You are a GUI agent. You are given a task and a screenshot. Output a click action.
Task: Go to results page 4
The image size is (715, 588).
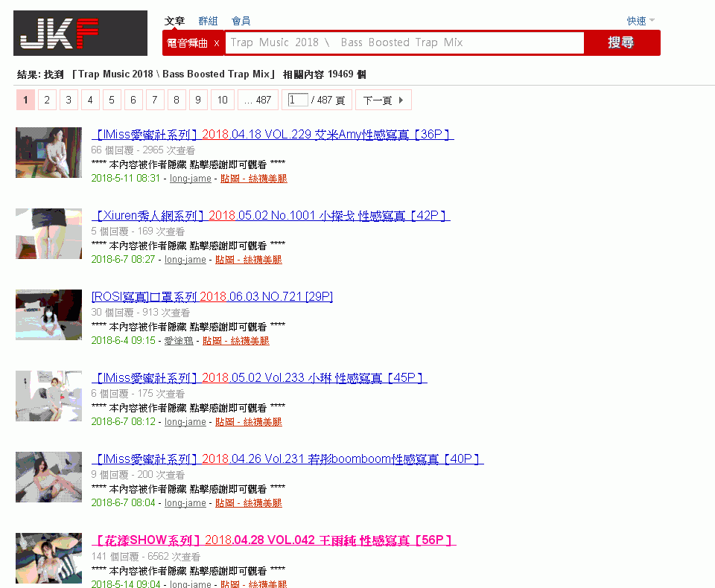[x=90, y=100]
